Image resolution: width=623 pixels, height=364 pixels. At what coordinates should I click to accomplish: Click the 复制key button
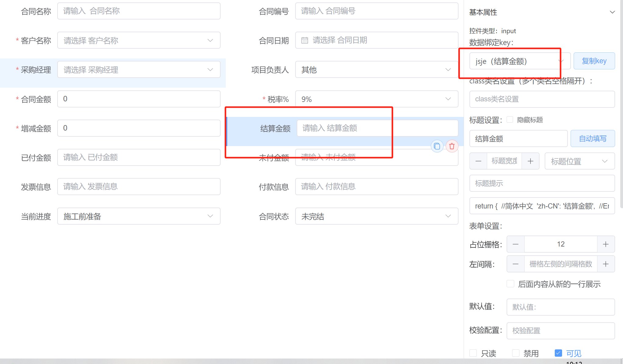point(594,61)
